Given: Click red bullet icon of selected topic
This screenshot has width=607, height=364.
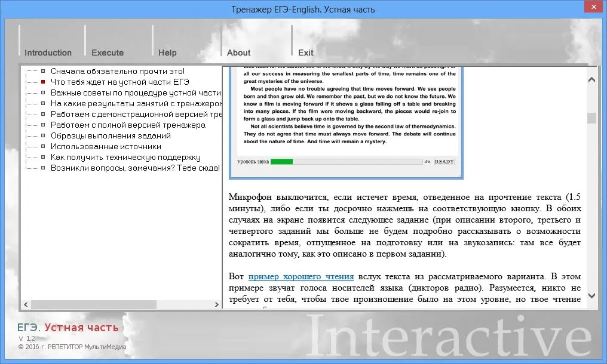Looking at the screenshot, I should pyautogui.click(x=43, y=82).
